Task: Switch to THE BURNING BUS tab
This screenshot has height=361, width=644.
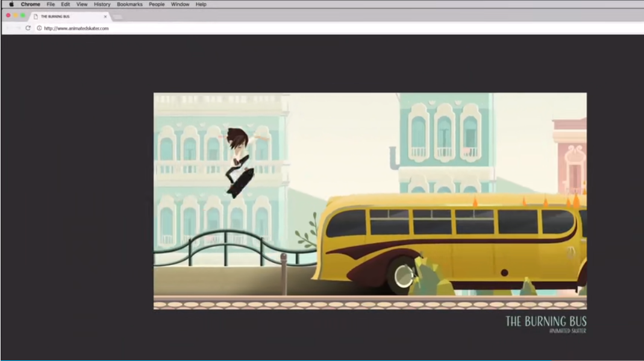Action: (x=57, y=16)
